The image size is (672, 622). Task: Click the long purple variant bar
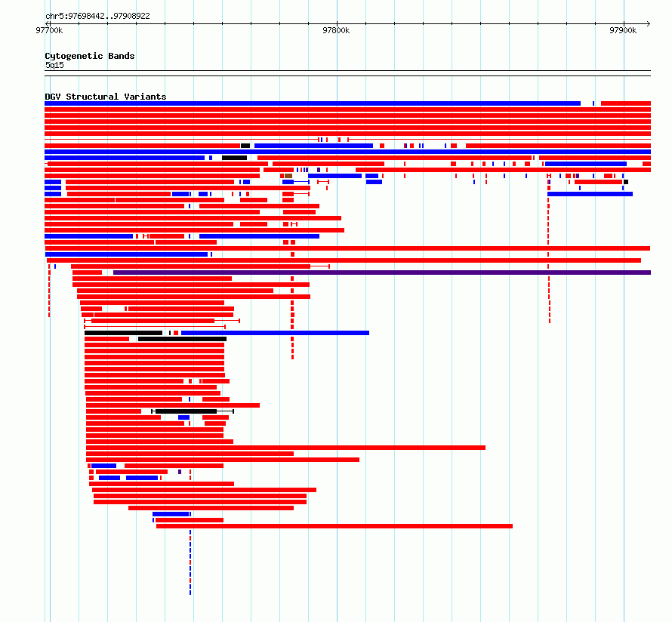(382, 273)
